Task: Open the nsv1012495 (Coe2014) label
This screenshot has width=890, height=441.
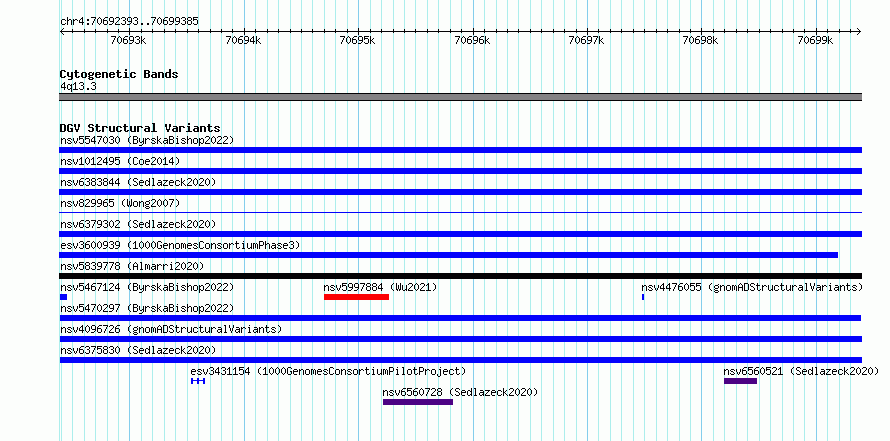Action: (x=120, y=161)
